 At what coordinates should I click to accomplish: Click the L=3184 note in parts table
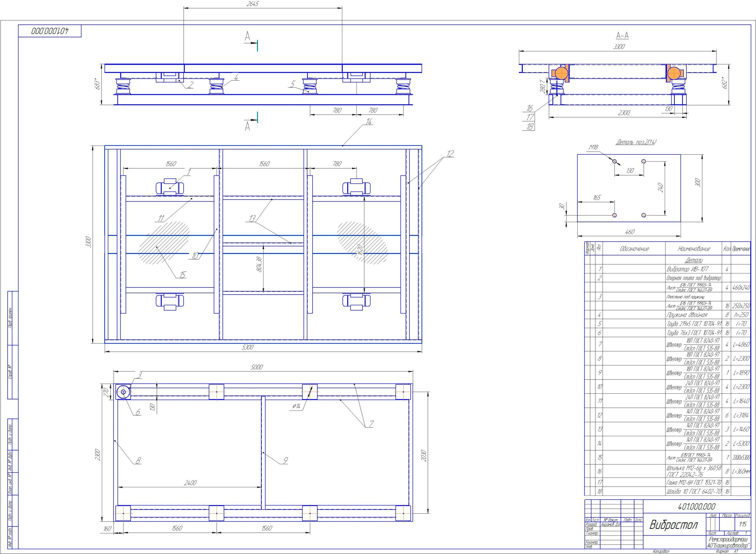(741, 415)
